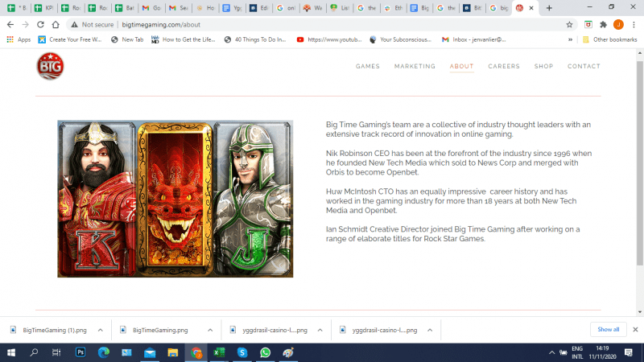Open the New Tab bookmark
Image resolution: width=644 pixels, height=362 pixels.
(127, 39)
